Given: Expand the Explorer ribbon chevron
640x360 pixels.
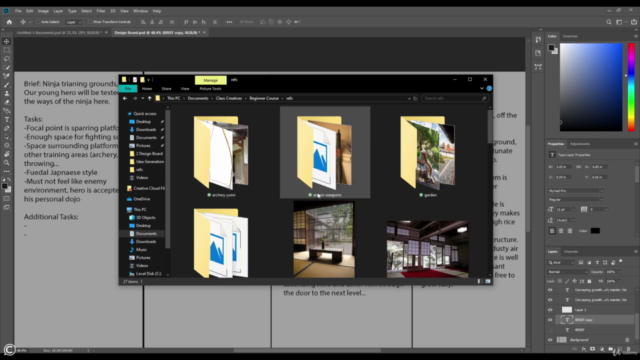Looking at the screenshot, I should pos(482,88).
